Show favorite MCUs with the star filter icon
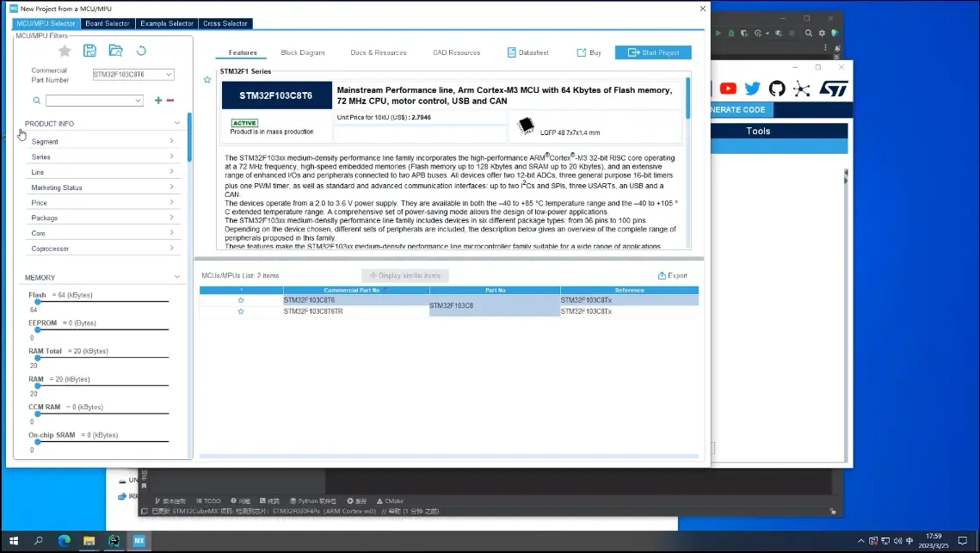The image size is (980, 553). (x=65, y=51)
